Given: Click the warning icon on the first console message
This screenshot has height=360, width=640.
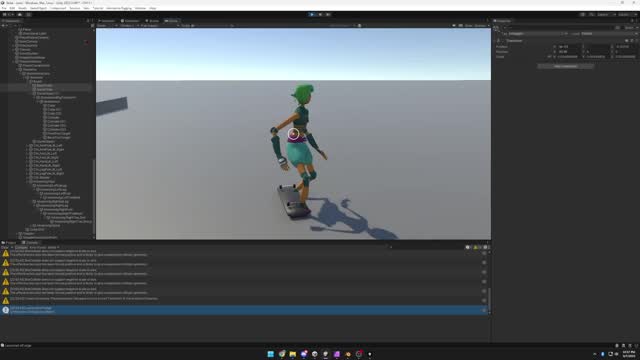Looking at the screenshot, I should [x=5, y=253].
